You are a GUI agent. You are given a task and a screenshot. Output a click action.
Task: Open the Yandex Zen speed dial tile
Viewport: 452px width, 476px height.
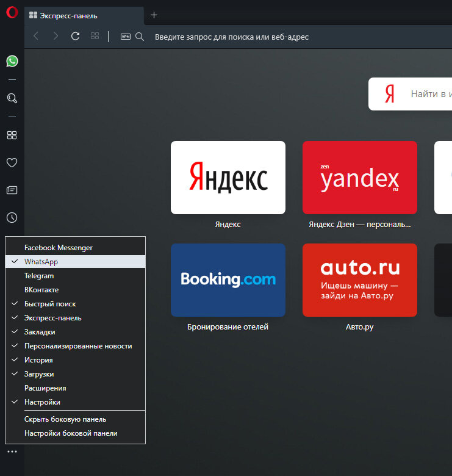pos(359,178)
